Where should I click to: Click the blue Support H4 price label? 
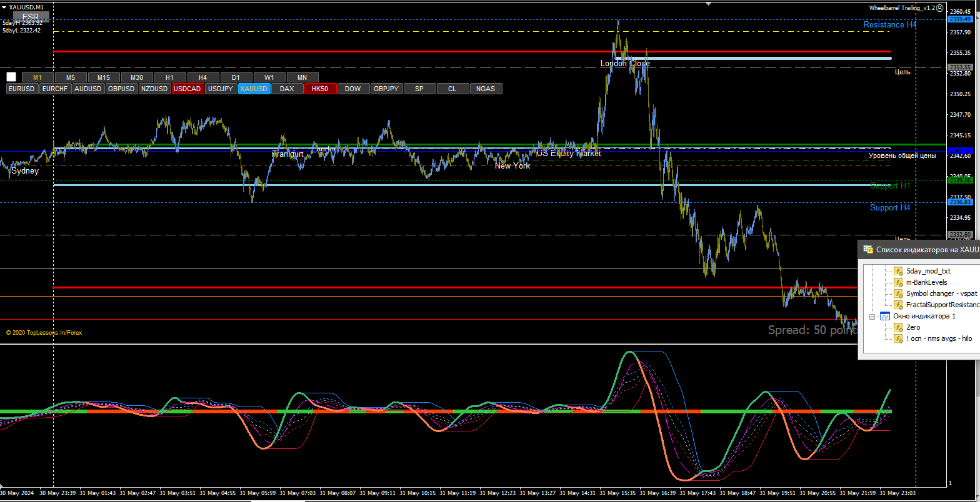[959, 202]
